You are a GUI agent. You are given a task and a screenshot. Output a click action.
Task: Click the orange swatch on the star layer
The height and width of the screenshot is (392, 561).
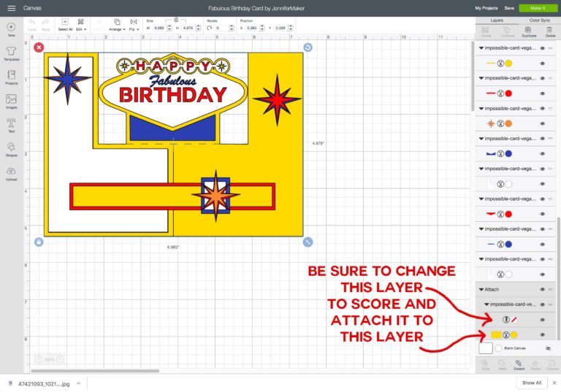pyautogui.click(x=508, y=124)
